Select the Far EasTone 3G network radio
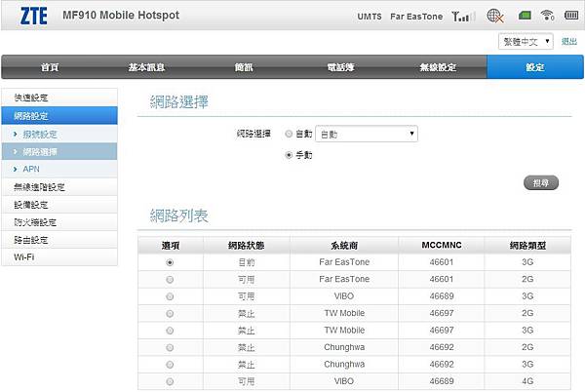 [170, 262]
